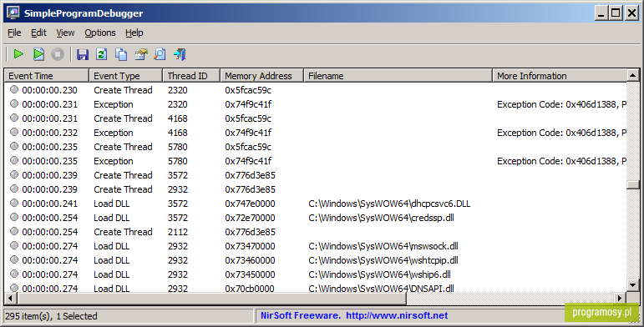Select the C:\Windows\SysWOW64\wship6.dll filename cell
The height and width of the screenshot is (327, 644).
(379, 274)
